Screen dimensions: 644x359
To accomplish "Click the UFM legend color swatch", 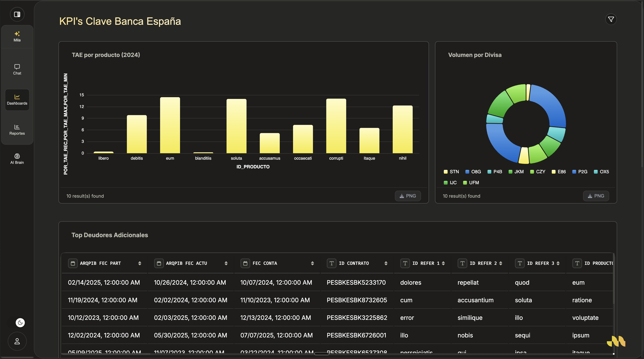I will pos(465,183).
